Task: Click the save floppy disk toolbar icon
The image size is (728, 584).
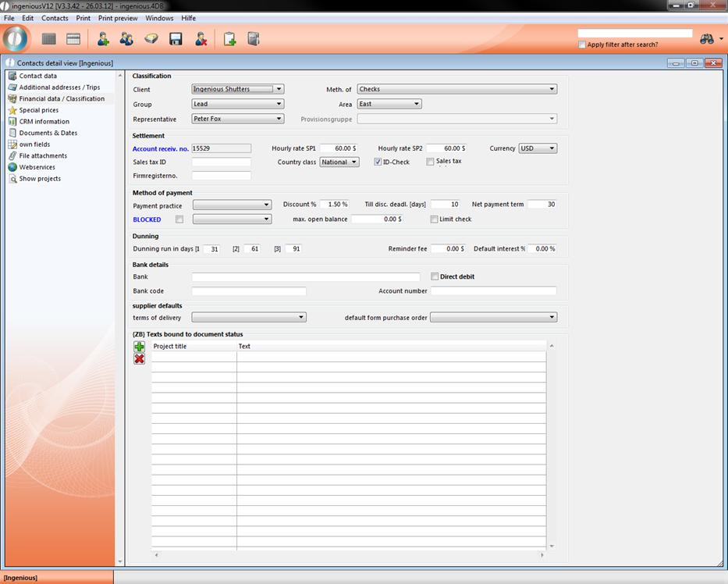Action: point(176,39)
